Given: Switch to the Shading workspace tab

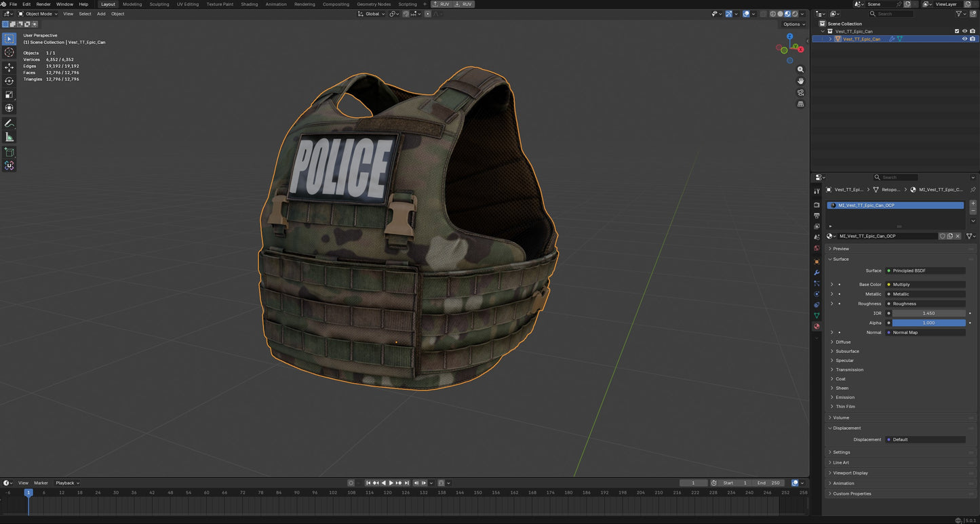Looking at the screenshot, I should coord(250,4).
